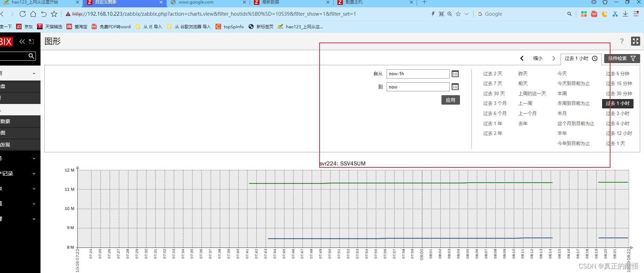Click the Google search magnifier icon

coord(570,14)
